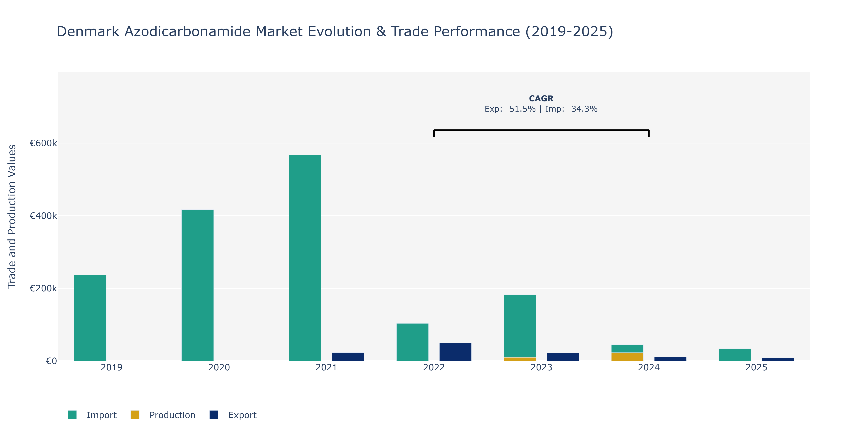Toggle the Import legend entry
This screenshot has height=434, width=868.
[x=92, y=415]
